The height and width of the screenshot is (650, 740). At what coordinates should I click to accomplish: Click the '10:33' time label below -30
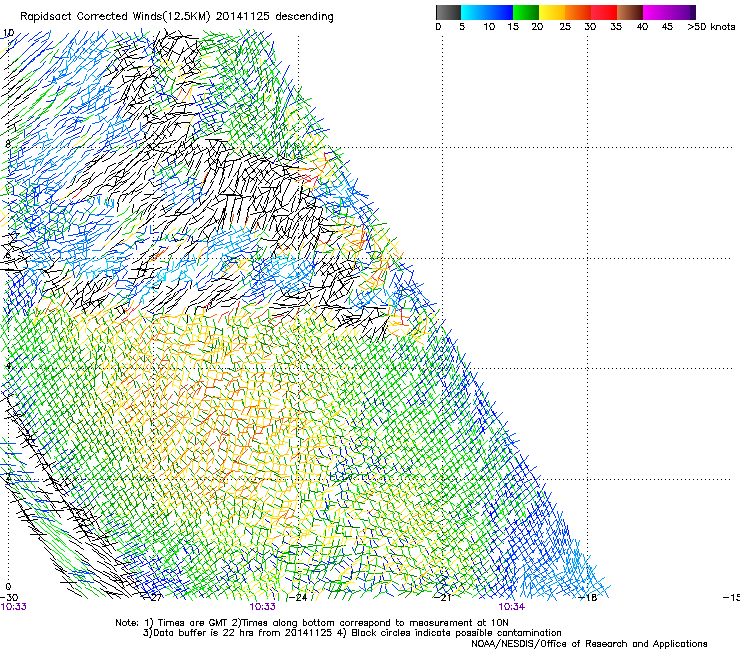pos(13,607)
